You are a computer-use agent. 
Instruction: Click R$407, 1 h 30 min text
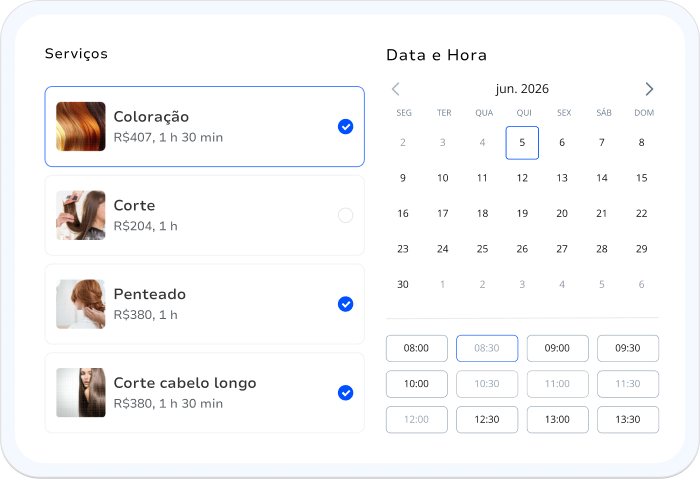[x=168, y=137]
